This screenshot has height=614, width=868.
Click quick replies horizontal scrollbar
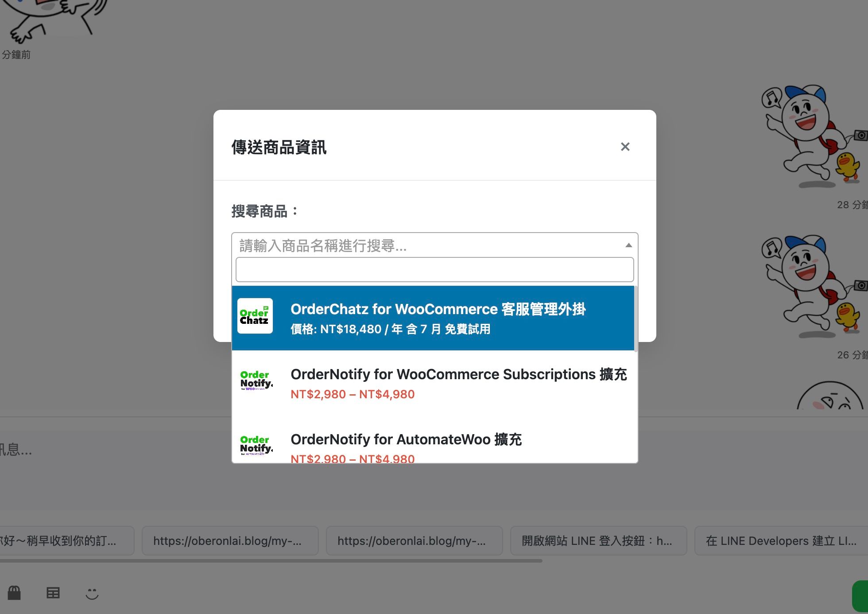tap(270, 561)
